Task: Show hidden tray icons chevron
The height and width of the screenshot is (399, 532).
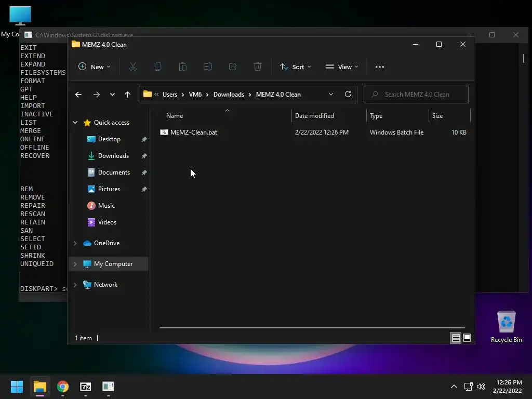Action: coord(454,387)
